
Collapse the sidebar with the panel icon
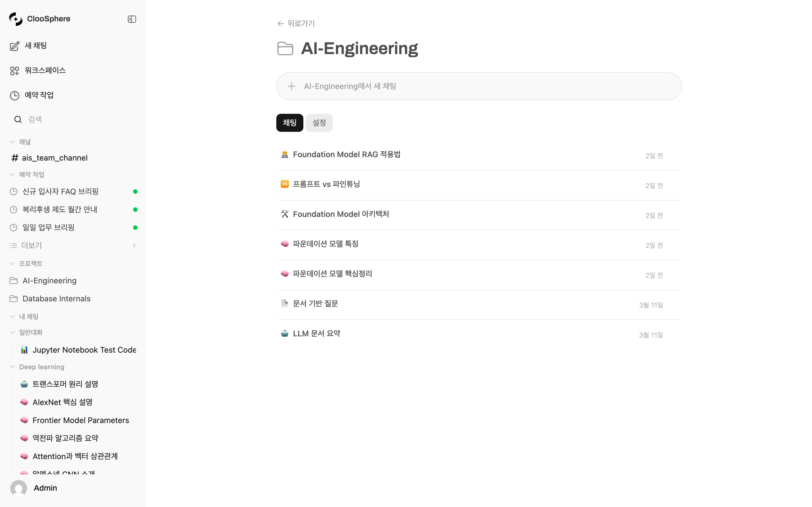[132, 19]
